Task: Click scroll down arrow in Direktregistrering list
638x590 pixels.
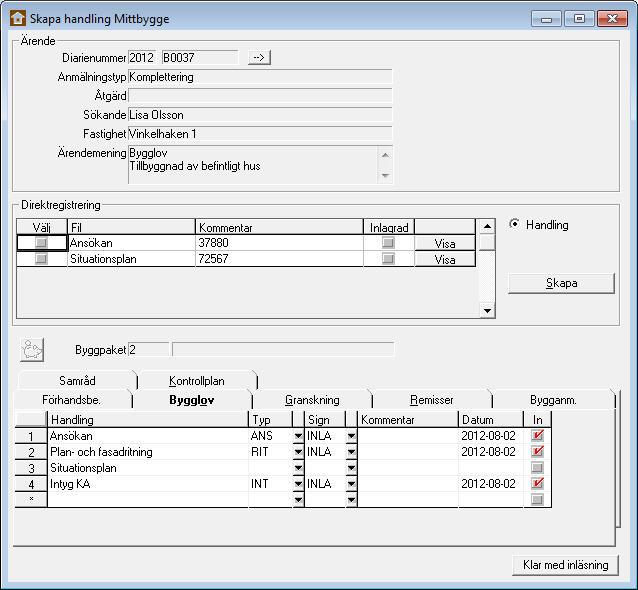Action: point(487,311)
